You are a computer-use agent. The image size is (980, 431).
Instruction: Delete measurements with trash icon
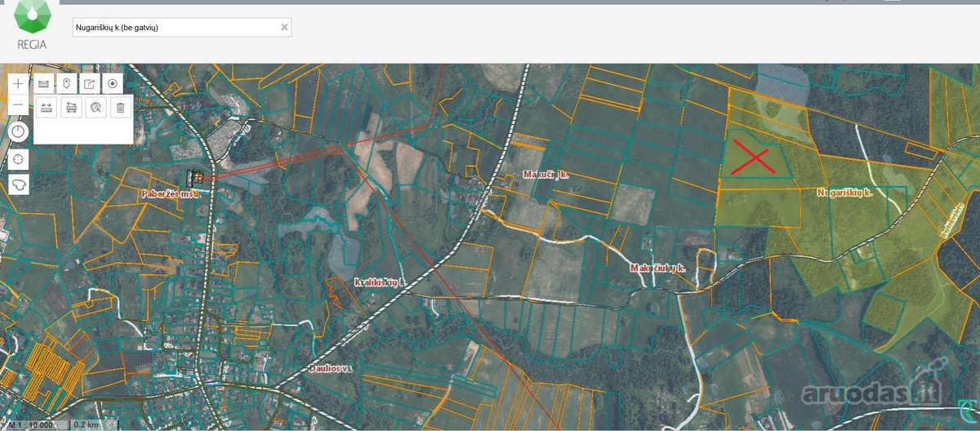pos(120,107)
